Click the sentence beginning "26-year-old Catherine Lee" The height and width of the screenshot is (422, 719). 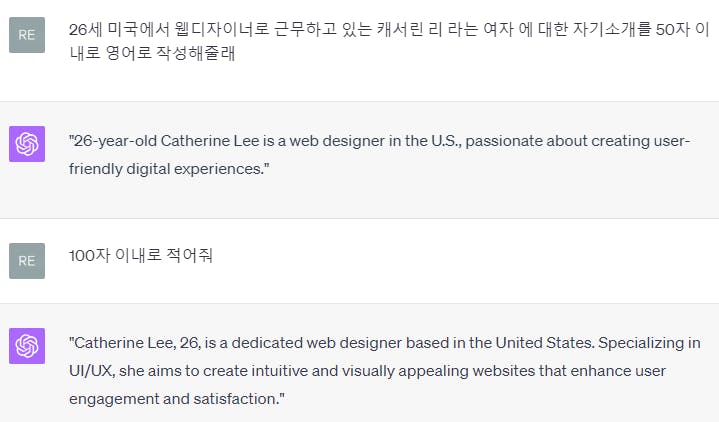pos(380,140)
